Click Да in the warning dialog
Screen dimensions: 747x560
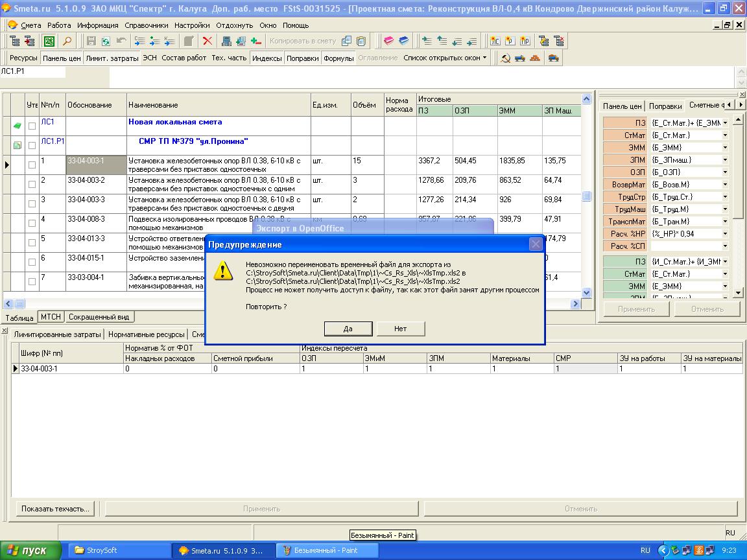[x=348, y=329]
